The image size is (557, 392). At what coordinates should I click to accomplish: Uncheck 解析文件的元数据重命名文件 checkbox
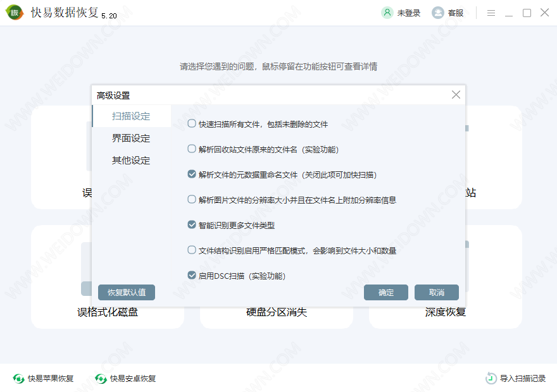192,174
